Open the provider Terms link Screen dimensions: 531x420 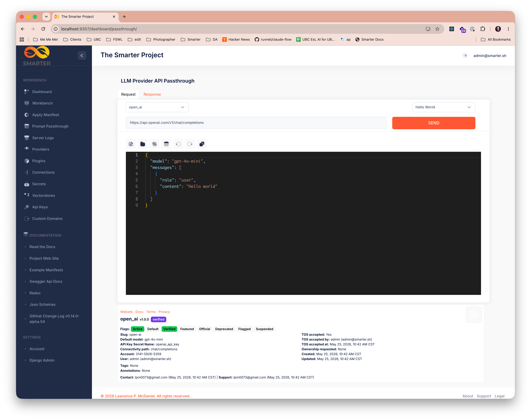point(151,312)
